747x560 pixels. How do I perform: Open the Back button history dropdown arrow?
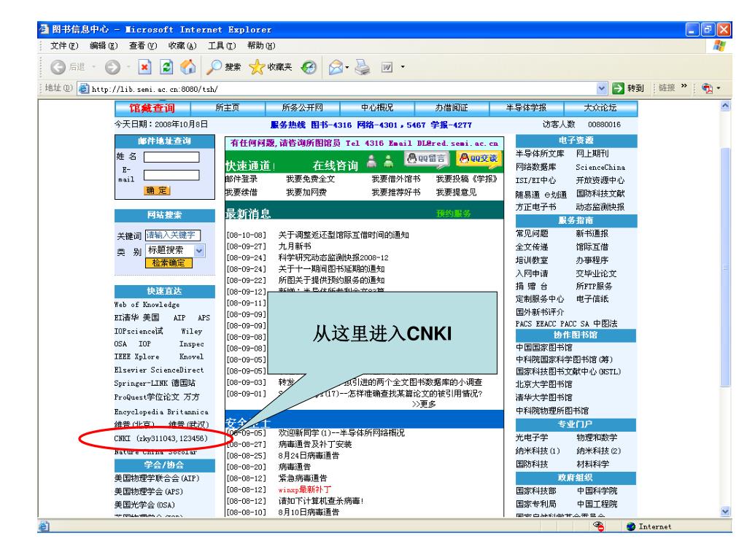coord(94,67)
